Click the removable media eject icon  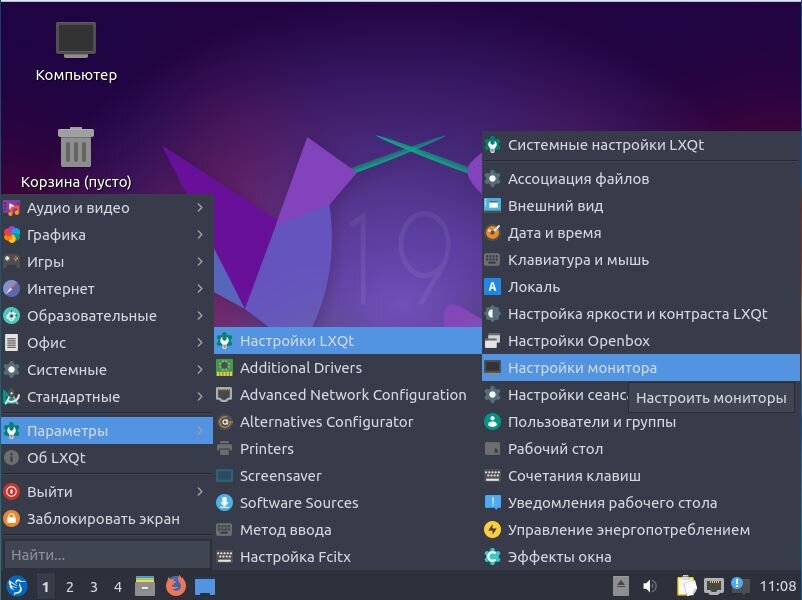(620, 586)
